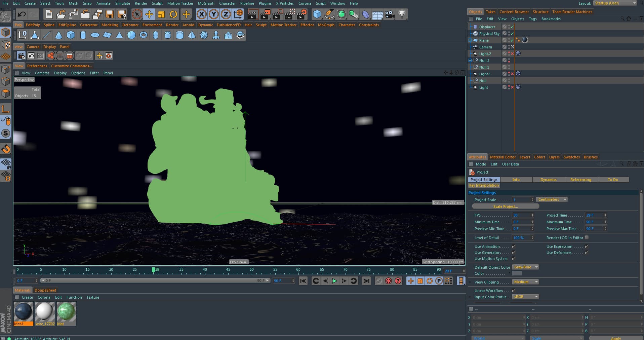
Task: Open the MoGraph menu in menu bar
Action: [x=206, y=3]
